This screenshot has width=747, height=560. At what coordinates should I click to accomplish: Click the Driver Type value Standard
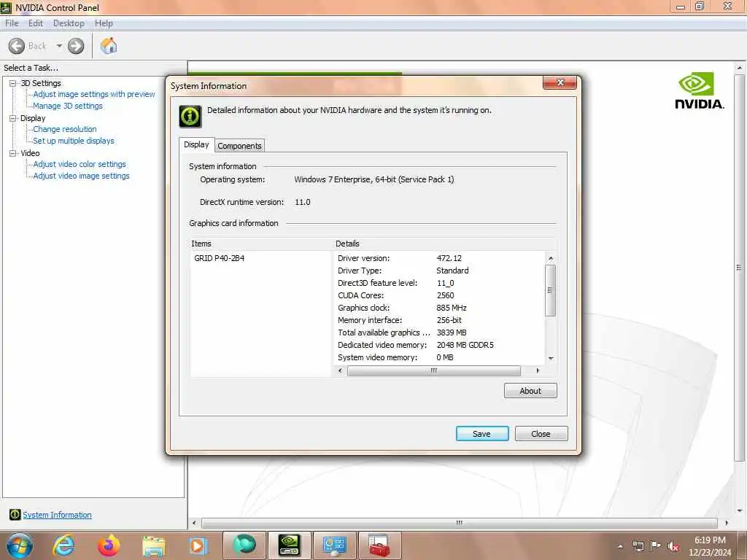(x=452, y=271)
